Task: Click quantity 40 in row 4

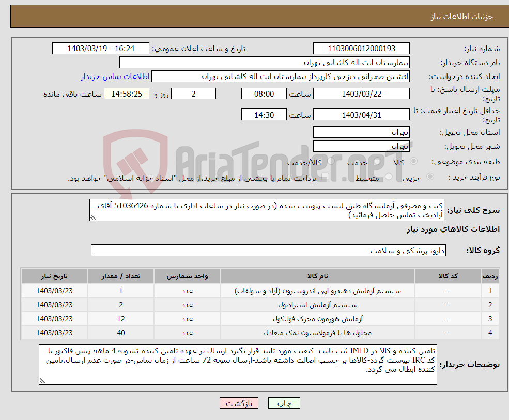Action: [121, 333]
